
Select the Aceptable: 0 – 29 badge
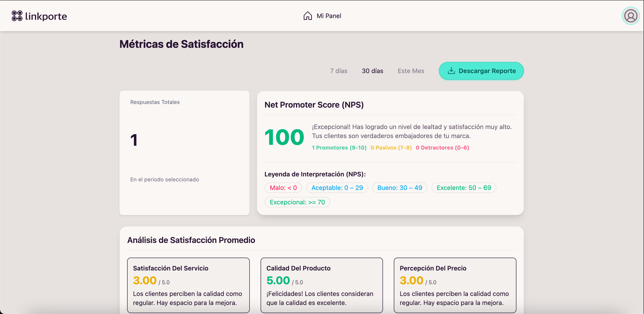[337, 188]
